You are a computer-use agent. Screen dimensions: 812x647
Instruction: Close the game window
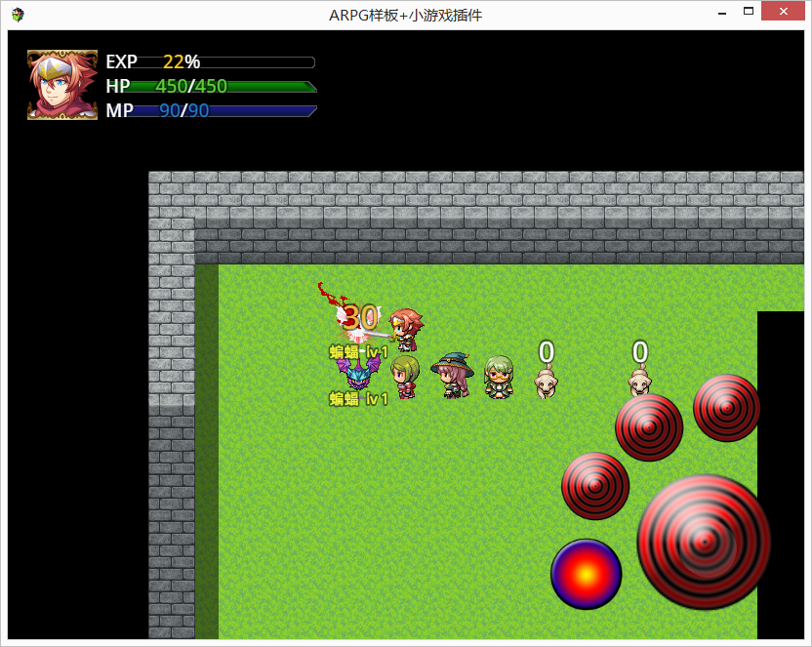click(x=783, y=12)
